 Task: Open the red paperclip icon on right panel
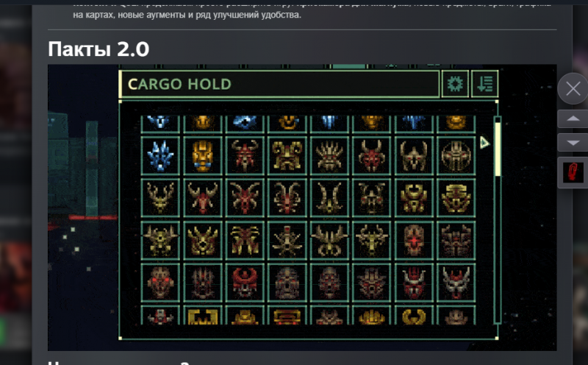click(x=573, y=172)
